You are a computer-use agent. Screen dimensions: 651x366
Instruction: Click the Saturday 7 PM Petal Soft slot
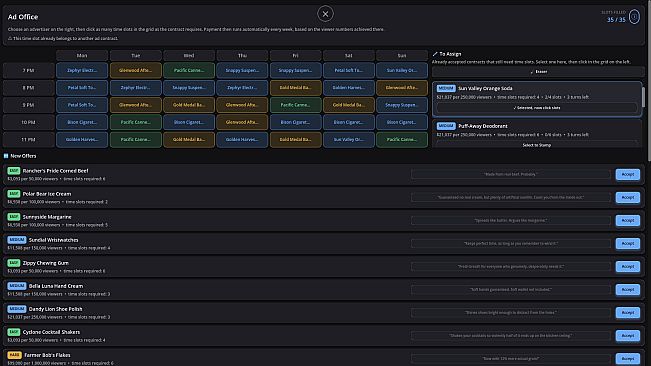coord(349,71)
